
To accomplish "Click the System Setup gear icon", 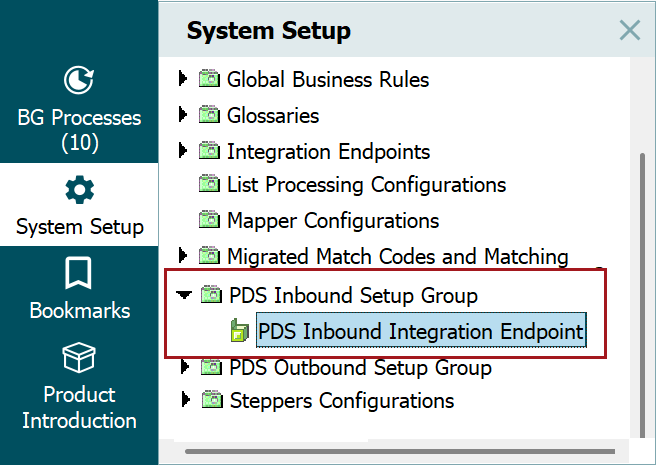I will click(79, 189).
